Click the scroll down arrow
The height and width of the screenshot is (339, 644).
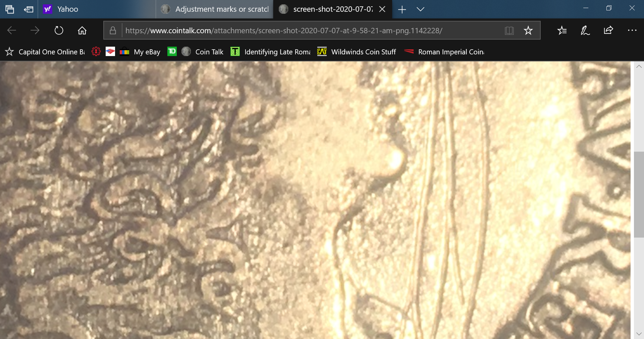coord(639,334)
